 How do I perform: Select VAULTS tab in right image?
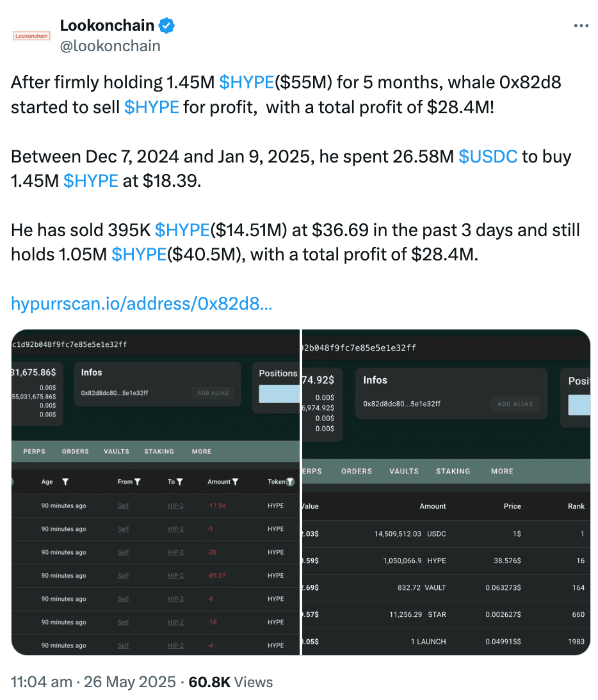point(404,471)
